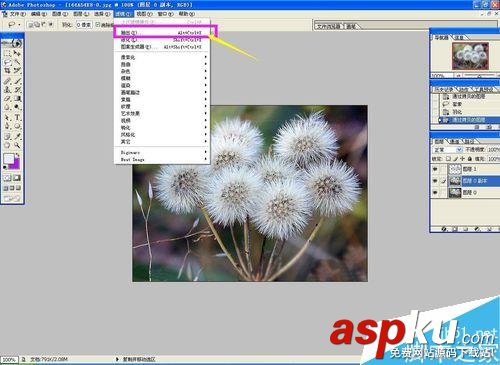Toggle lock all icon in Layers panel
The image size is (500, 365).
click(470, 159)
